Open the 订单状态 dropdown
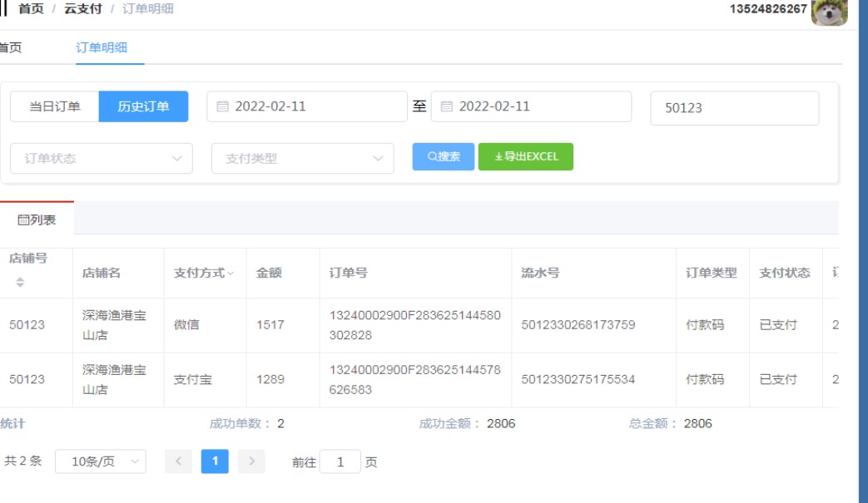Screen dimensions: 868x503 point(102,158)
